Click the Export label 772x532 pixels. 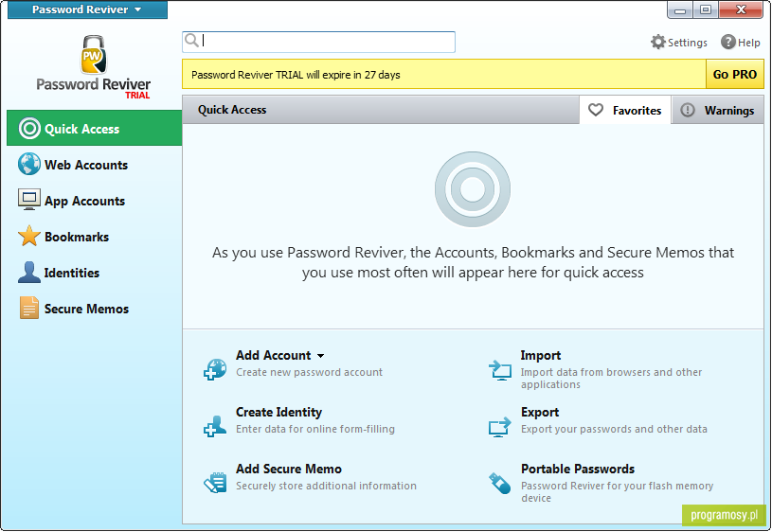(540, 412)
